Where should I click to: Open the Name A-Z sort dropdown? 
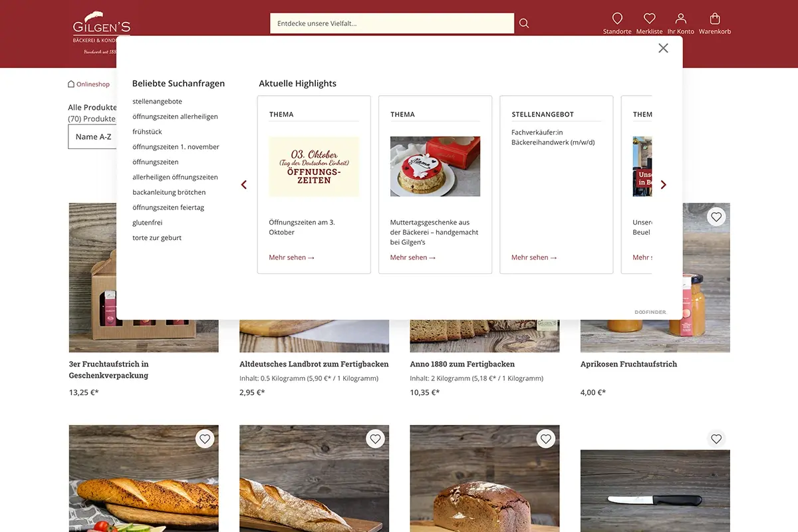(93, 136)
